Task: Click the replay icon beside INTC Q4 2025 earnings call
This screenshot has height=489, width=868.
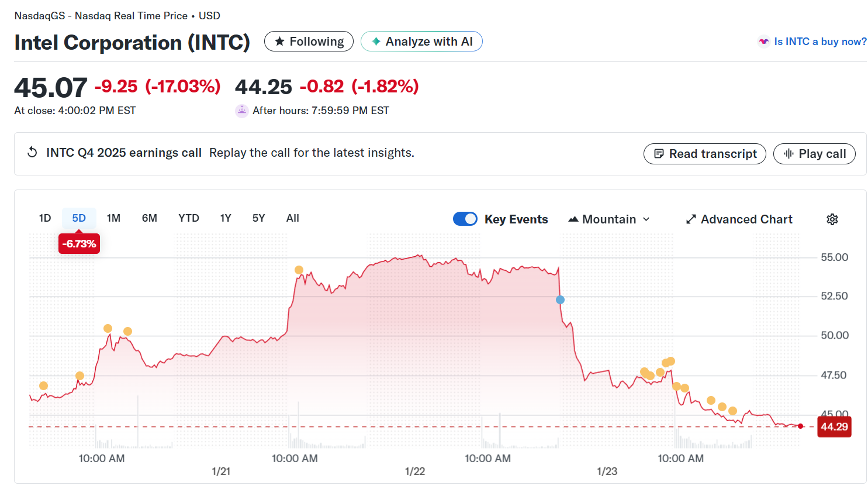Action: click(x=32, y=153)
